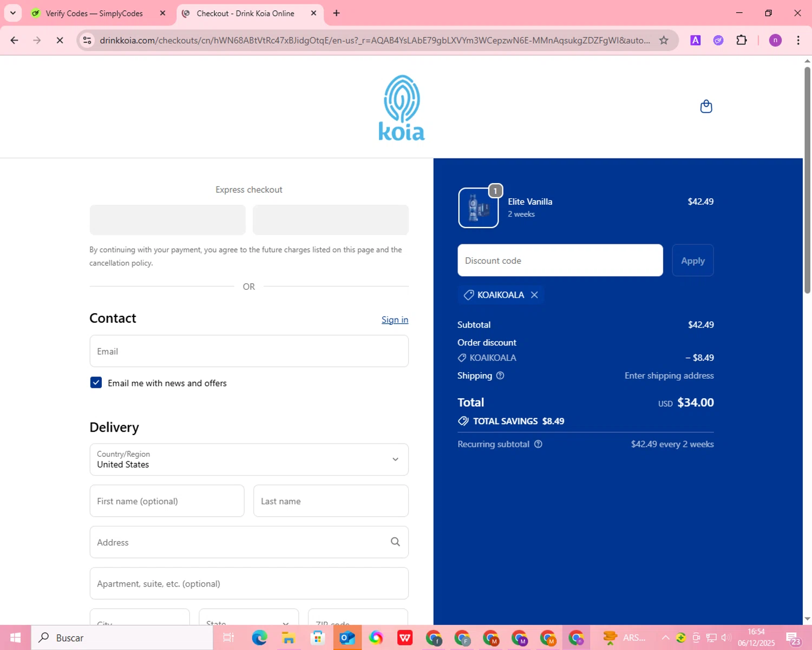Click the Recurring subtotal info icon
This screenshot has height=650, width=812.
[538, 444]
